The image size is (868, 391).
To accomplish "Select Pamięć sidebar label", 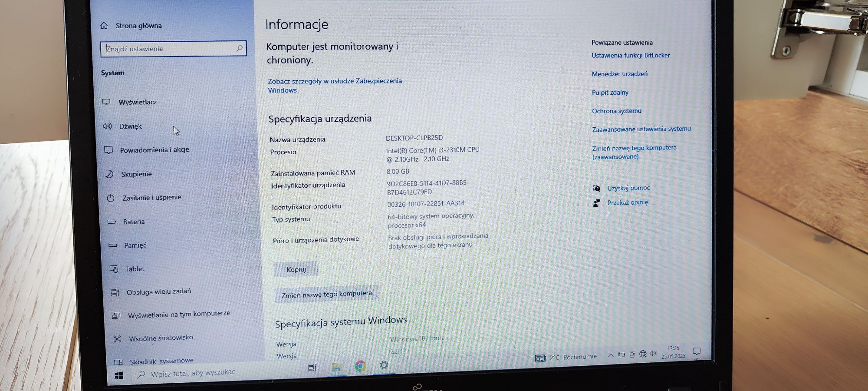I will point(135,245).
